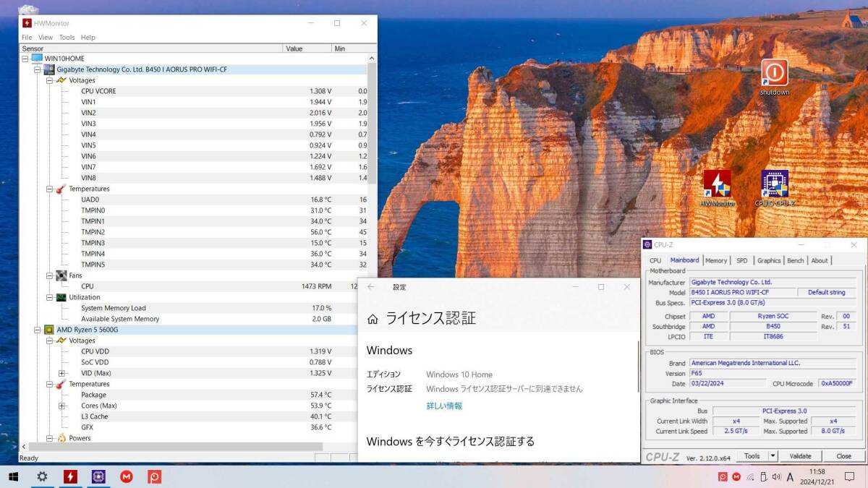The width and height of the screenshot is (868, 488).
Task: Click the Gigabyte motherboard icon in tree
Action: point(49,69)
